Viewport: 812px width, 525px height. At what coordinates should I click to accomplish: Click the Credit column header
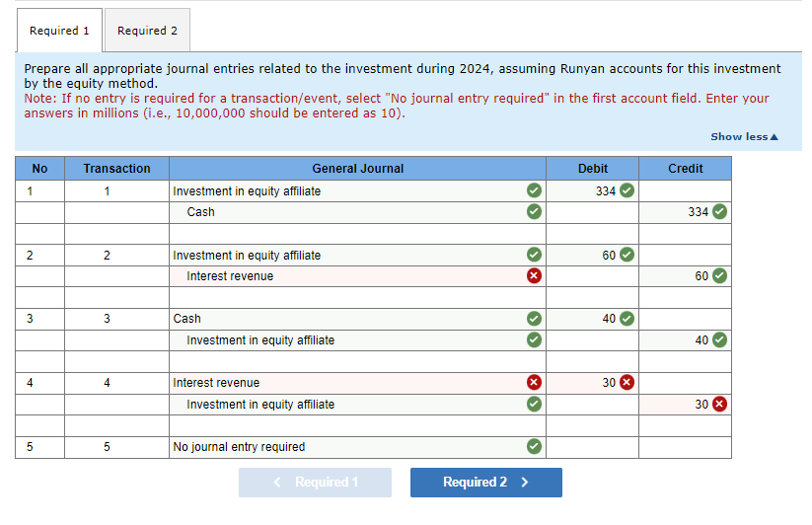pos(685,169)
